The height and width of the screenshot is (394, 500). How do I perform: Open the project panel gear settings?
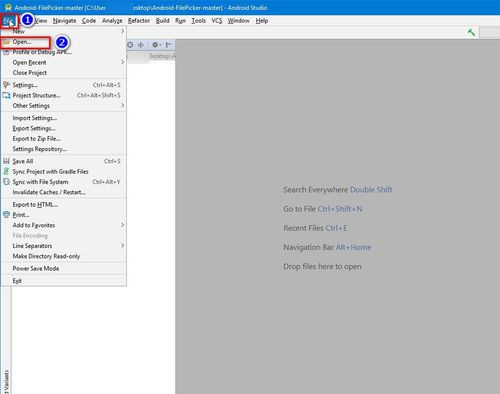pos(155,45)
